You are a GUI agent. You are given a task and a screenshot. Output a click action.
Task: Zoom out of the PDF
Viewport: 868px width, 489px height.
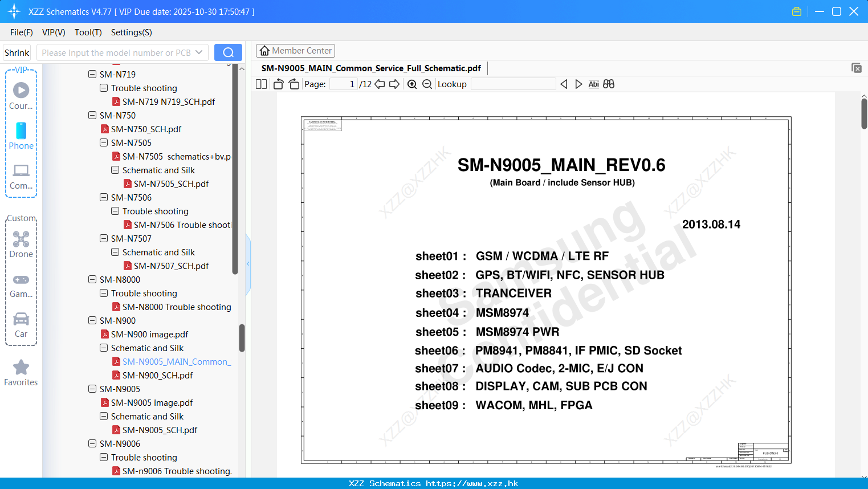(427, 84)
